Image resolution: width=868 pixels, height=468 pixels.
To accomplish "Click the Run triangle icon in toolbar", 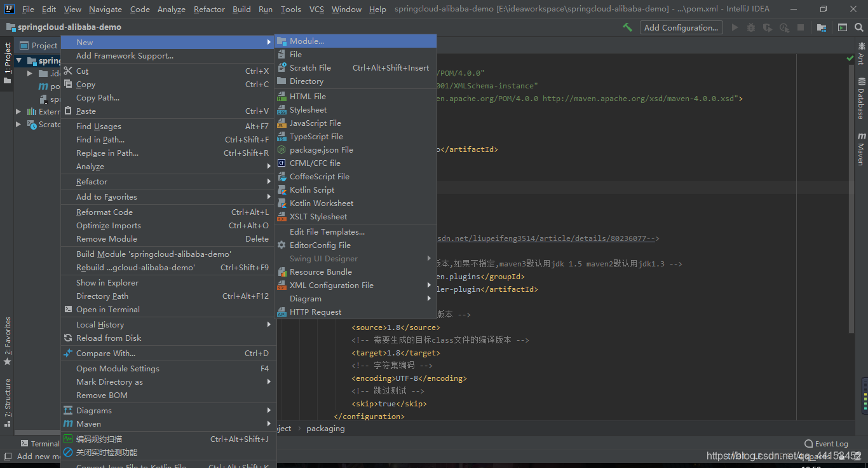I will pos(735,27).
